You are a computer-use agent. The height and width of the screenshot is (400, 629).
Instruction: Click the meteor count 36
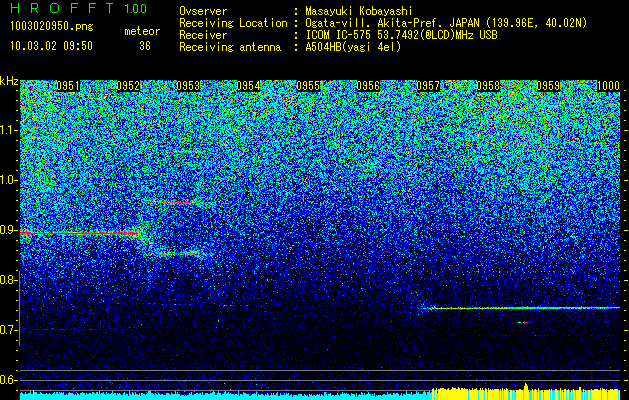coord(145,46)
